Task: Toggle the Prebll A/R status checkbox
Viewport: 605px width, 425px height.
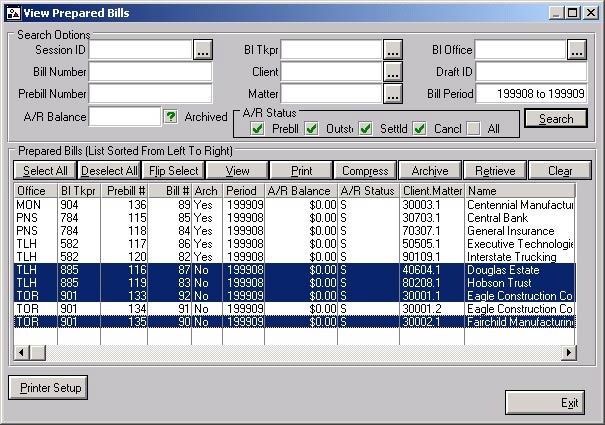Action: tap(257, 129)
